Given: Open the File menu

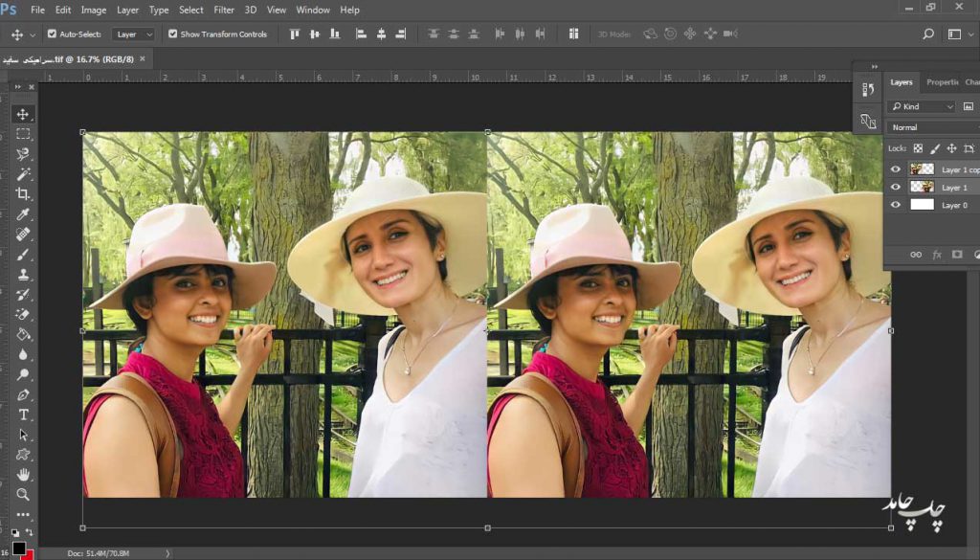Looking at the screenshot, I should [37, 10].
